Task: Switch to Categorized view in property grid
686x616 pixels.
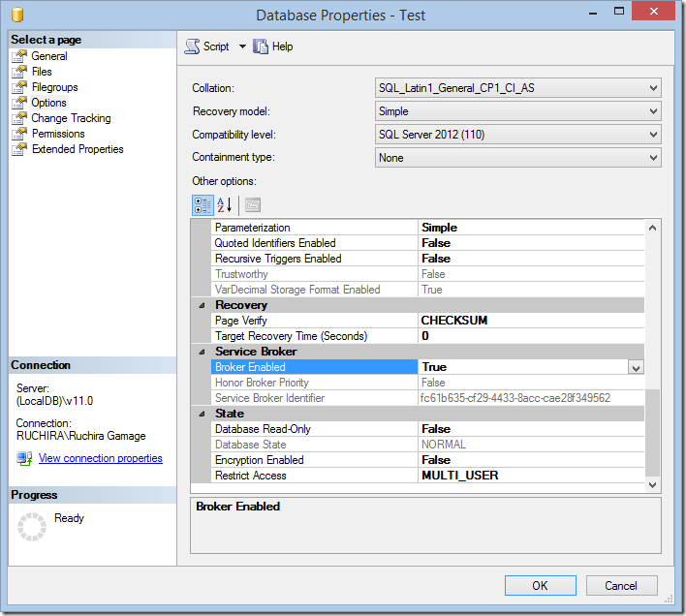Action: [x=203, y=205]
